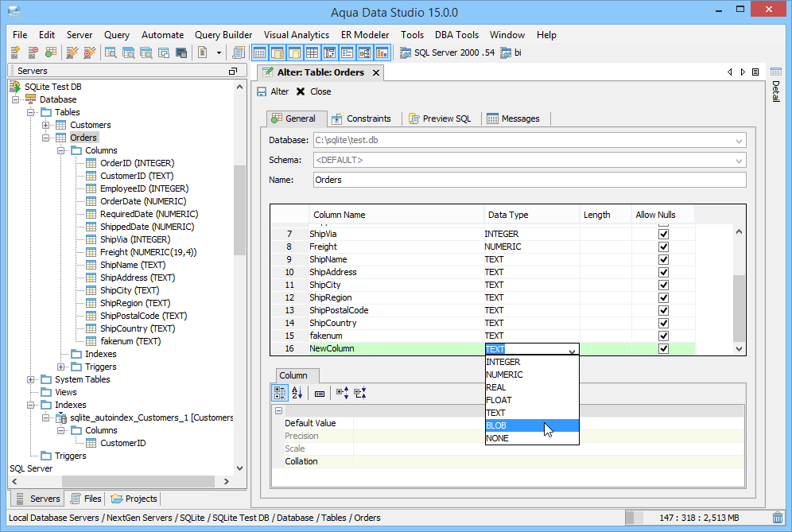Click the bar chart toolbar icon
The height and width of the screenshot is (532, 792).
pos(382,52)
